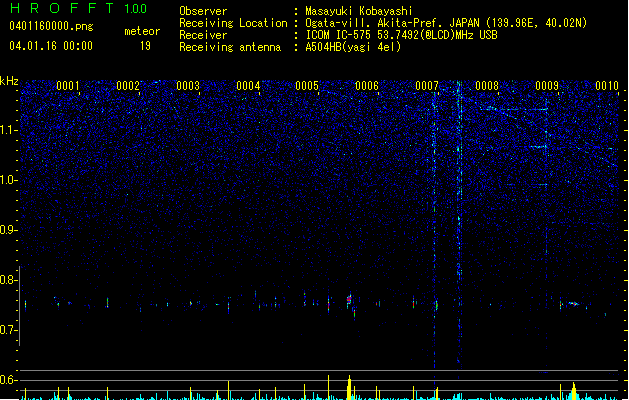The image size is (629, 400).
Task: Click the 'Receiving Location' label
Action: [x=233, y=23]
